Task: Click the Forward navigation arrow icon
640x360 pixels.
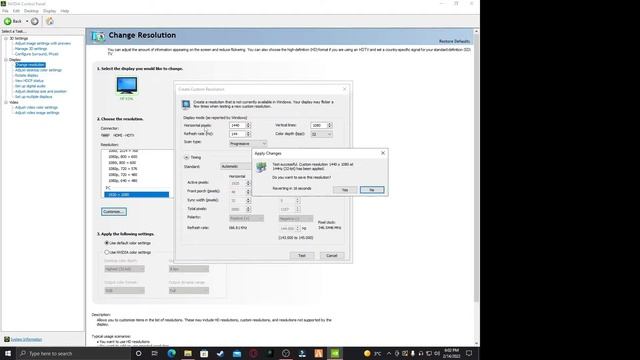Action: (x=35, y=21)
